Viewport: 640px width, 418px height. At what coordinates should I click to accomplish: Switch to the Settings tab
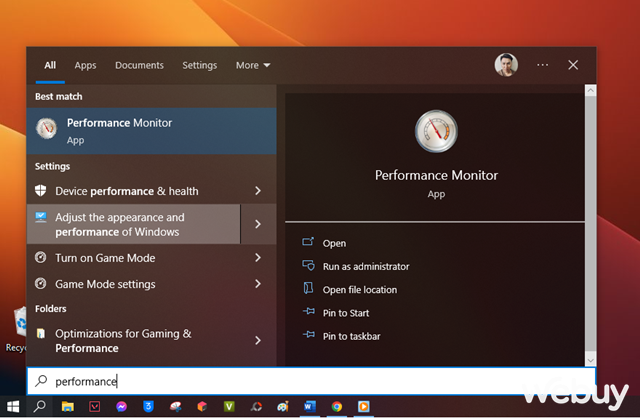[200, 65]
